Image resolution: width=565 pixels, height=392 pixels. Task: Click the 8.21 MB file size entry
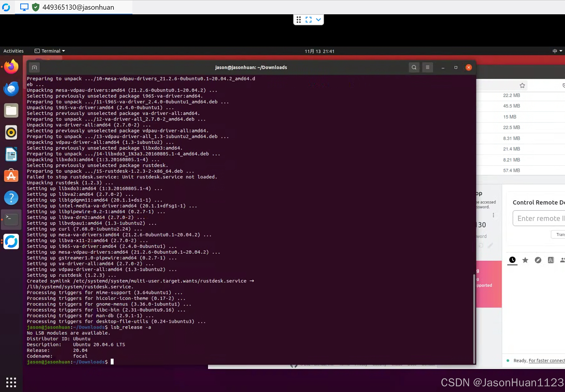[x=511, y=160]
